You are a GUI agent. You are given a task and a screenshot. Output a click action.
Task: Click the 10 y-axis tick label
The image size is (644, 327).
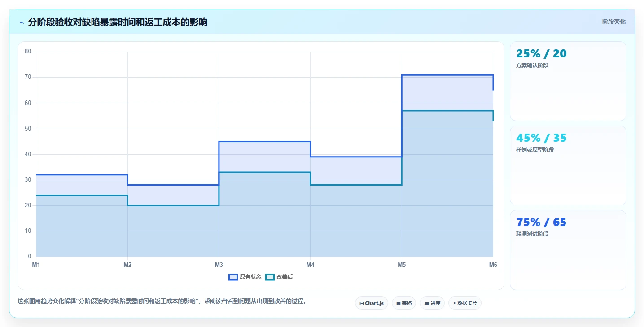pos(28,231)
